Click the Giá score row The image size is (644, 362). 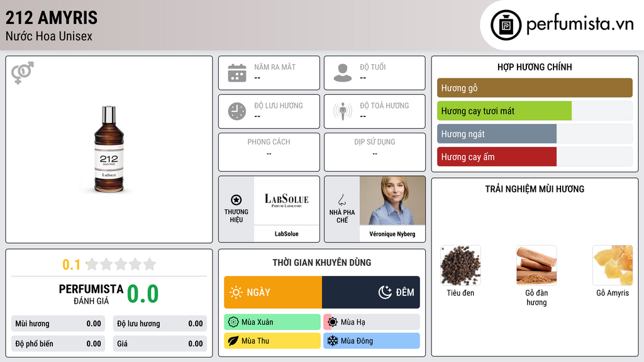160,344
